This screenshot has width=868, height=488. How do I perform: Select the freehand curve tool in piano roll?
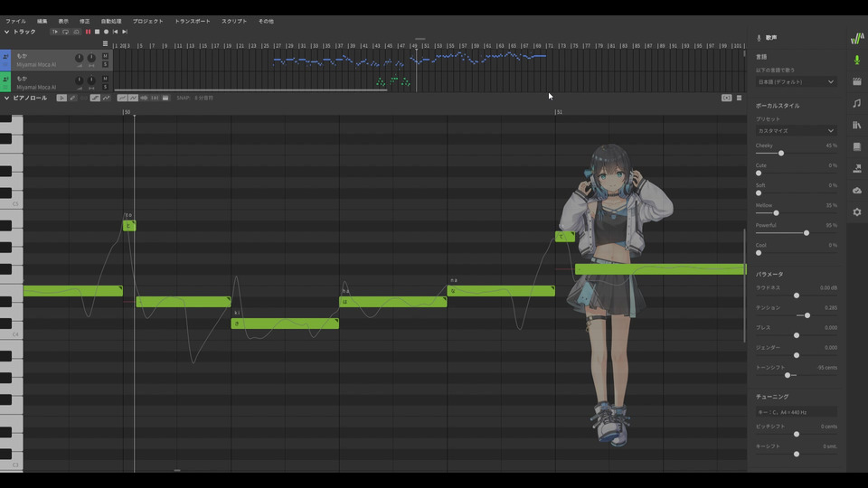pos(107,98)
